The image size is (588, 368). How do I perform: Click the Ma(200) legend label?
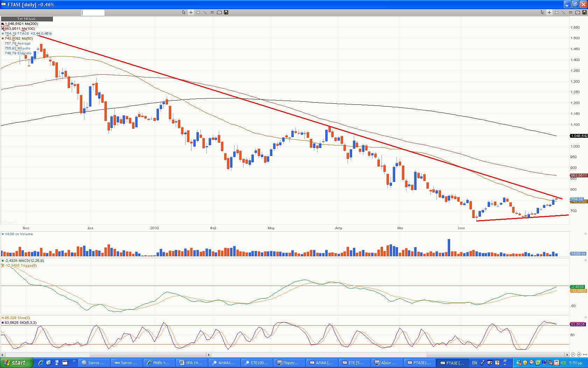click(x=21, y=24)
